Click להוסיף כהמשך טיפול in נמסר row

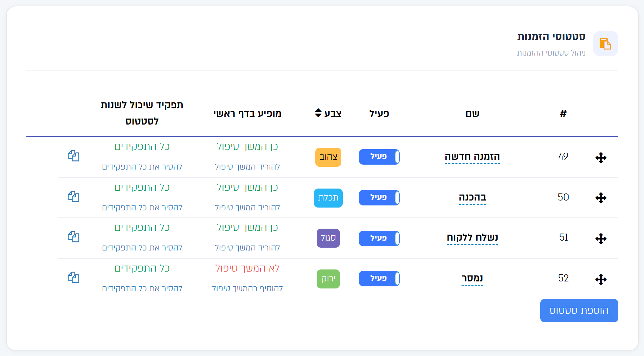click(247, 288)
